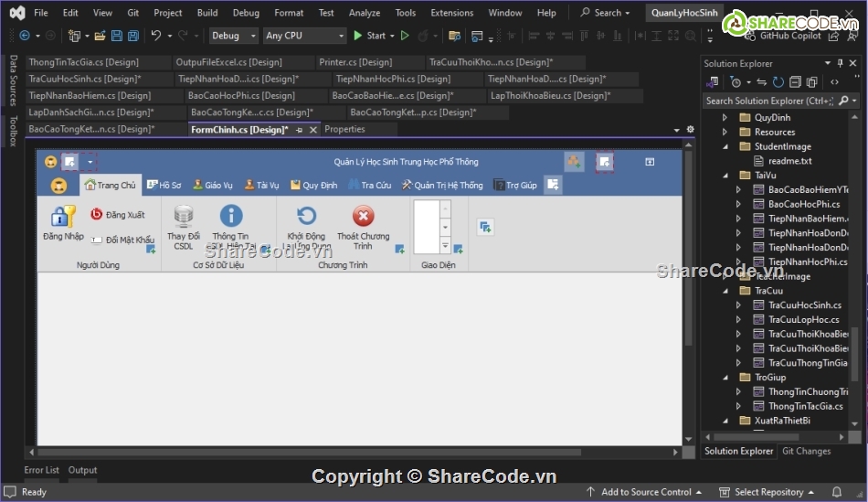Open the Output panel tab
Screen dimensions: 868x502
pyautogui.click(x=82, y=470)
